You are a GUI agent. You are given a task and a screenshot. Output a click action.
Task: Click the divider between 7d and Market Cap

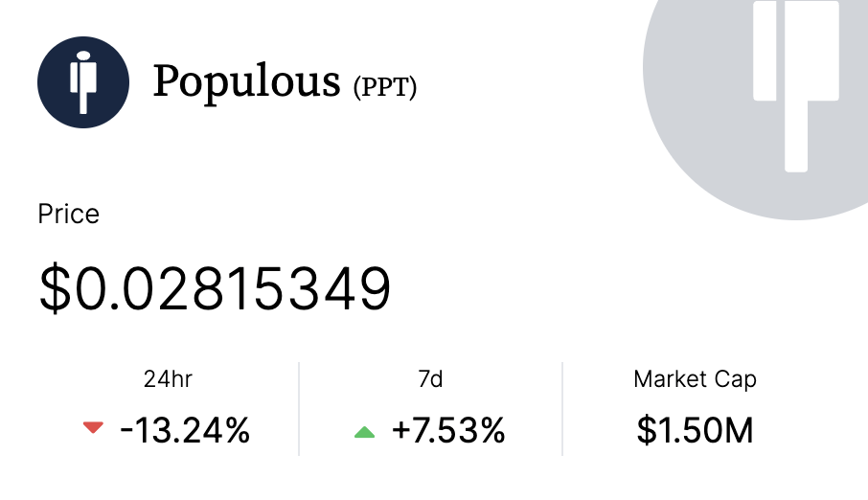(x=562, y=409)
